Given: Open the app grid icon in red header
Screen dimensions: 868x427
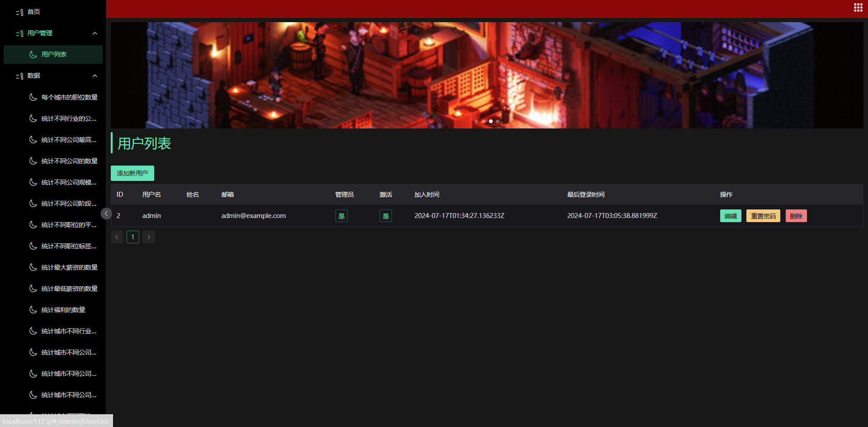Looking at the screenshot, I should pyautogui.click(x=858, y=8).
